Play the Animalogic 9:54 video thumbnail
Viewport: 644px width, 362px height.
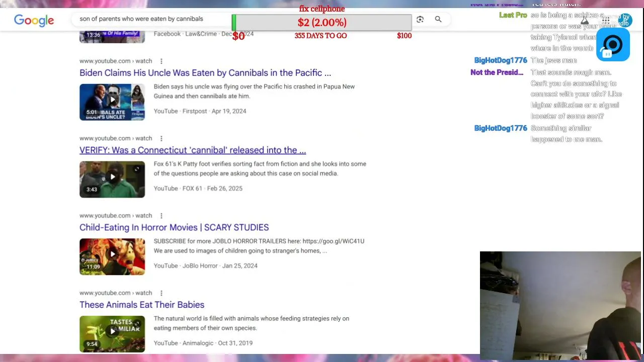click(x=112, y=334)
